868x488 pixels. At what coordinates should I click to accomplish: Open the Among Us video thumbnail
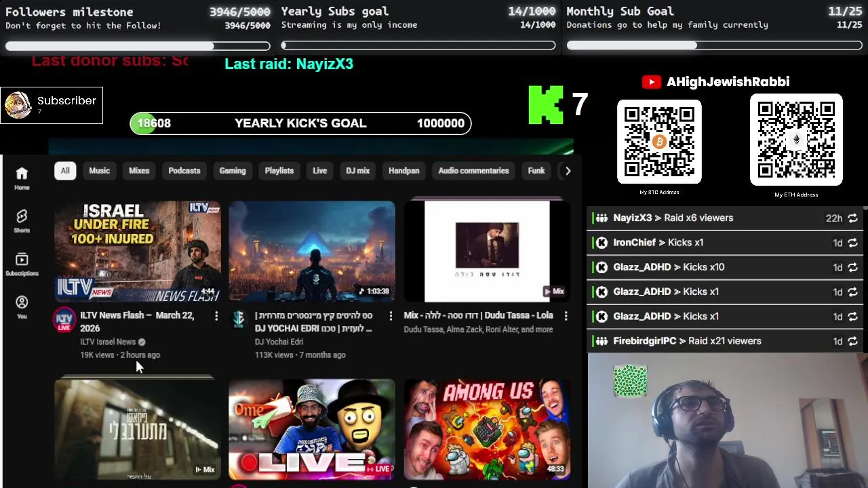pos(487,430)
